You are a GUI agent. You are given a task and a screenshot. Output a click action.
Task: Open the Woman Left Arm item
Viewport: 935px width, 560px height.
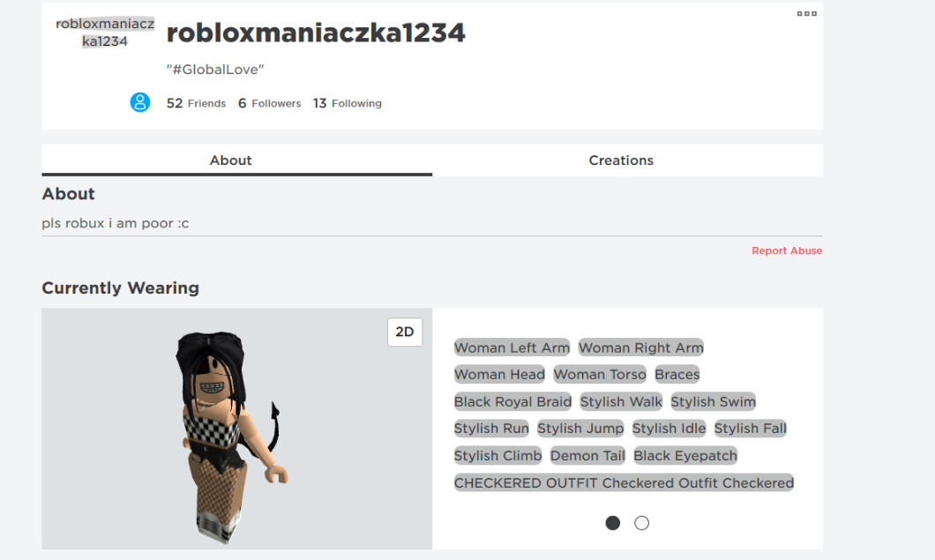[512, 347]
